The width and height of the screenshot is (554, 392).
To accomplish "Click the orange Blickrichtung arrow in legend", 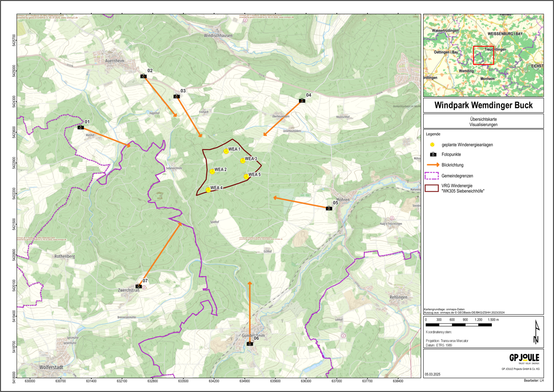I will (433, 165).
